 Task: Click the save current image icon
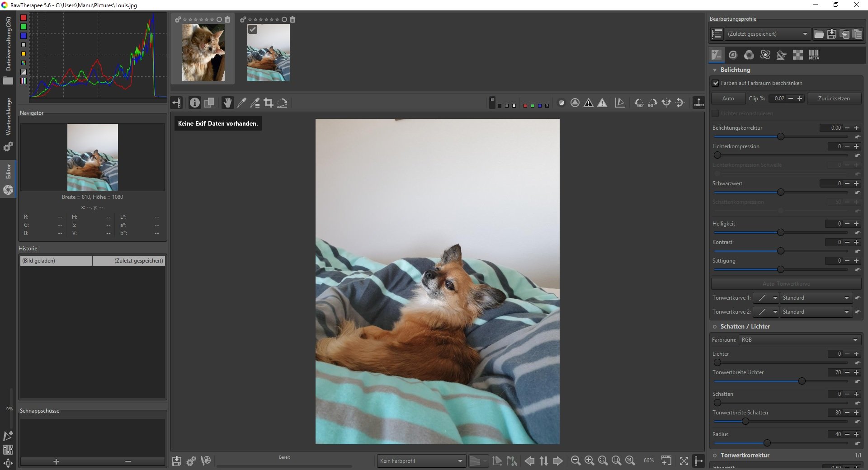pos(177,461)
